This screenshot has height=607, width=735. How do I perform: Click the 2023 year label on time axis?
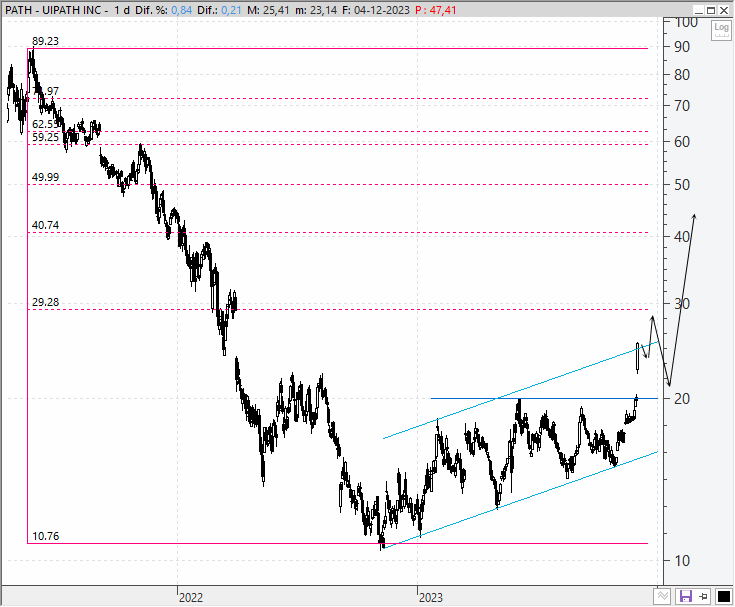point(431,598)
